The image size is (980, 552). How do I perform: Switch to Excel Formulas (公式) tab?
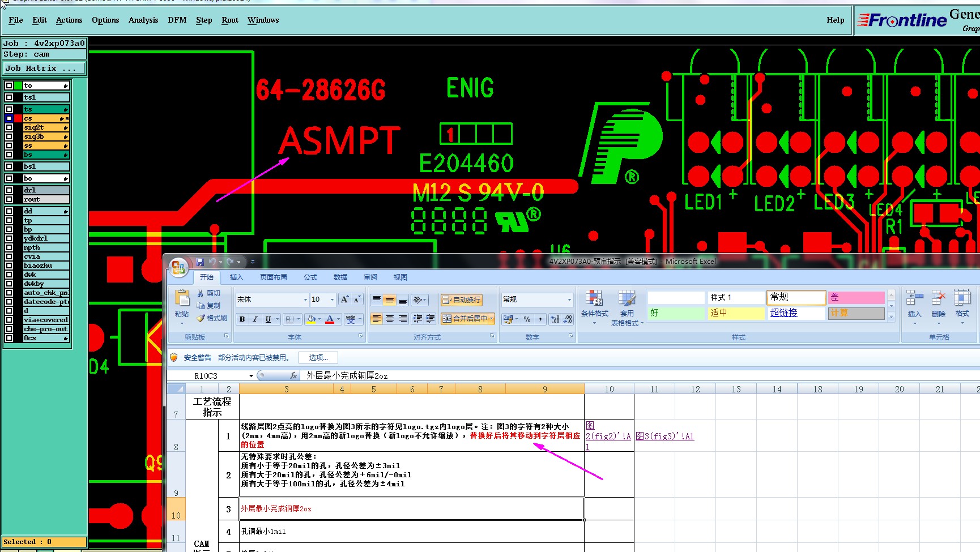coord(310,277)
